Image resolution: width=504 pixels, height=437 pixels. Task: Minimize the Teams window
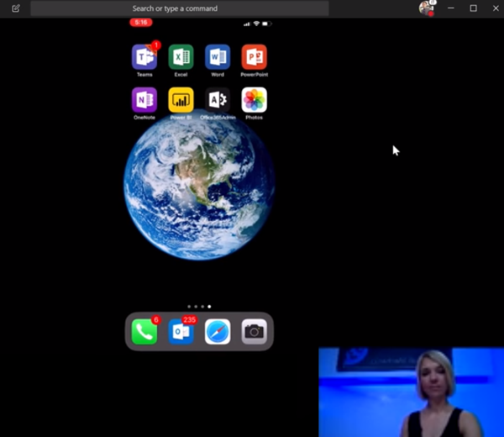451,8
